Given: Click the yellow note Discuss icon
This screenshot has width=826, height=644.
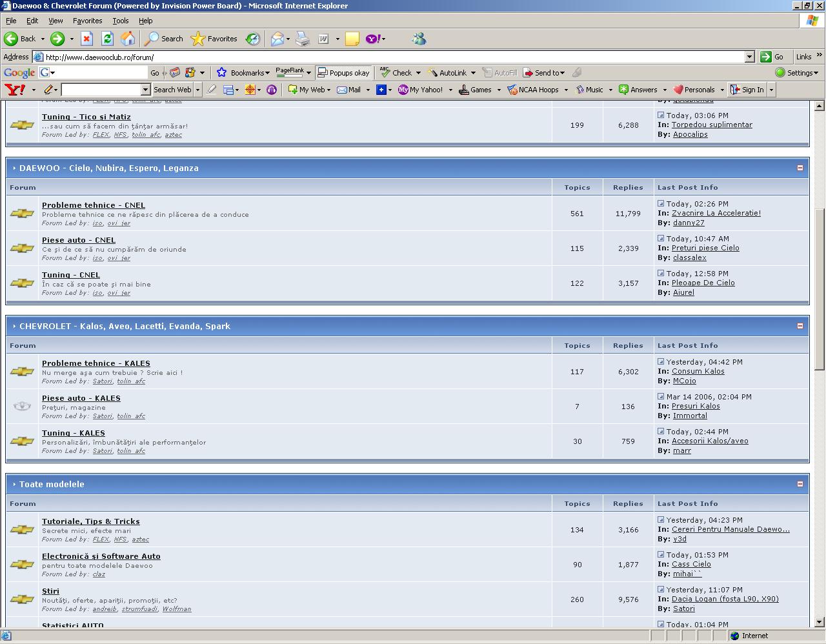Looking at the screenshot, I should coord(352,39).
